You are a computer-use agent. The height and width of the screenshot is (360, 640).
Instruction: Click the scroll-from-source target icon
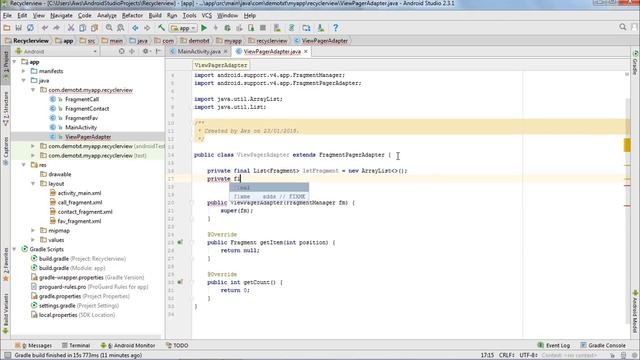coord(121,51)
